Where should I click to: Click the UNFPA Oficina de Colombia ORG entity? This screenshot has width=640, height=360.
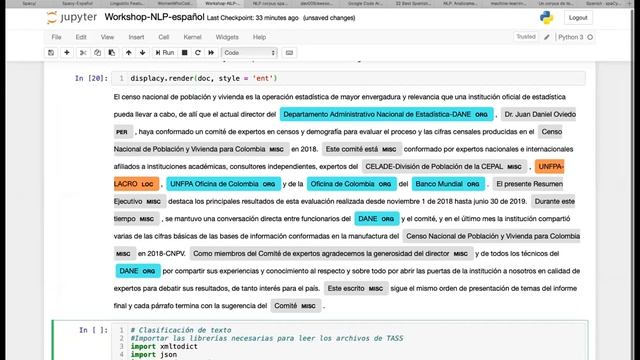pos(223,184)
